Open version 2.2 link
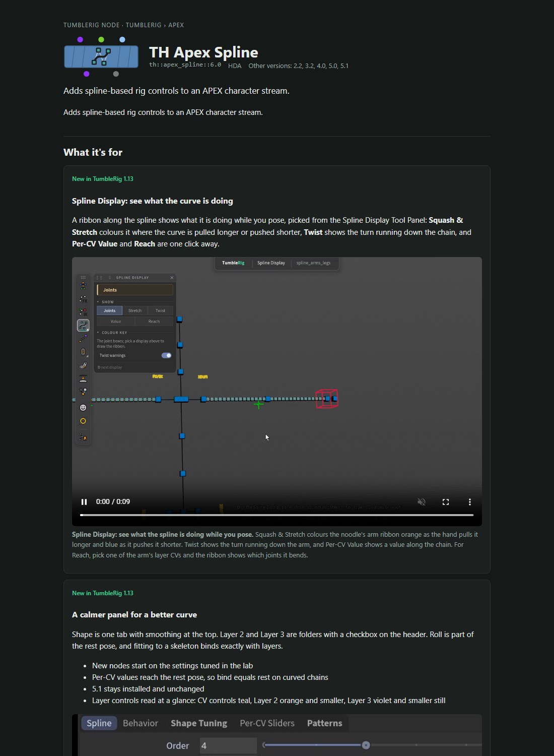This screenshot has height=756, width=554. pyautogui.click(x=298, y=66)
